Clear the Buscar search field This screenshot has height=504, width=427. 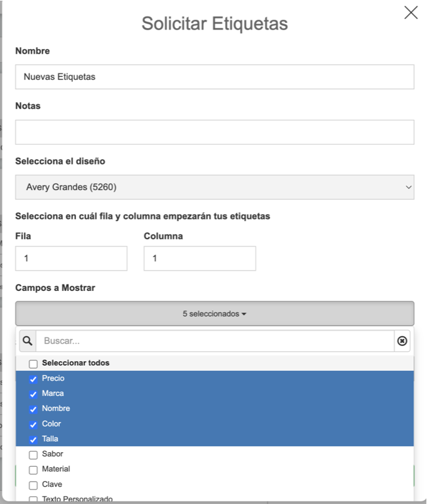pyautogui.click(x=402, y=341)
